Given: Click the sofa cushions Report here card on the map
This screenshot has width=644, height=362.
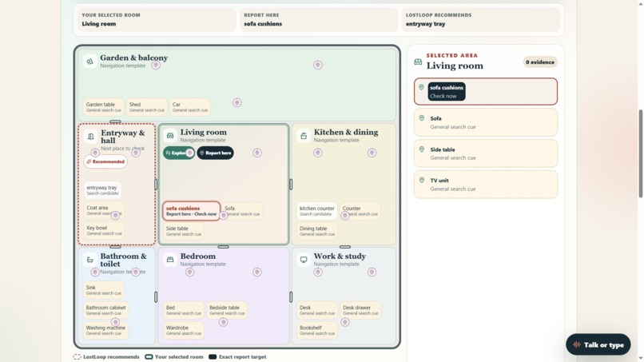Looking at the screenshot, I should pos(192,211).
